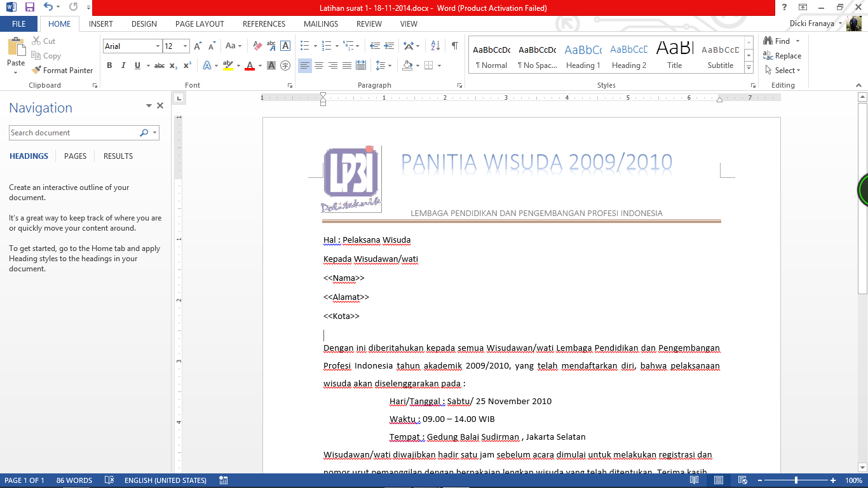Open the DESIGN ribbon tab

point(144,24)
